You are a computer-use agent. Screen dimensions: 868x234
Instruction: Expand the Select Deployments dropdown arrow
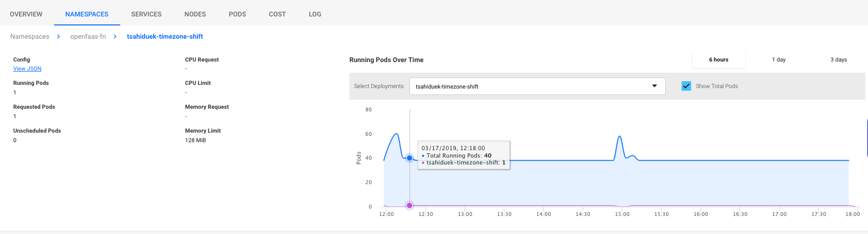pos(655,86)
